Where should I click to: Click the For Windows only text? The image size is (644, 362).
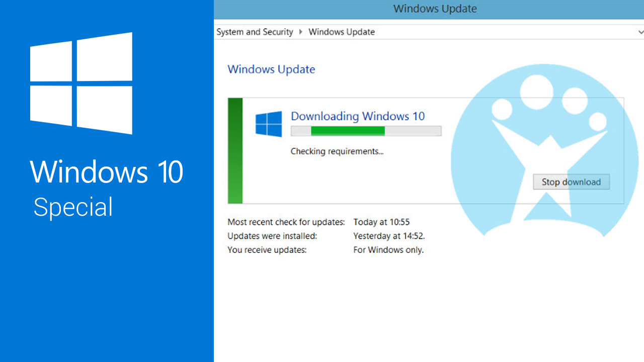[x=388, y=250]
